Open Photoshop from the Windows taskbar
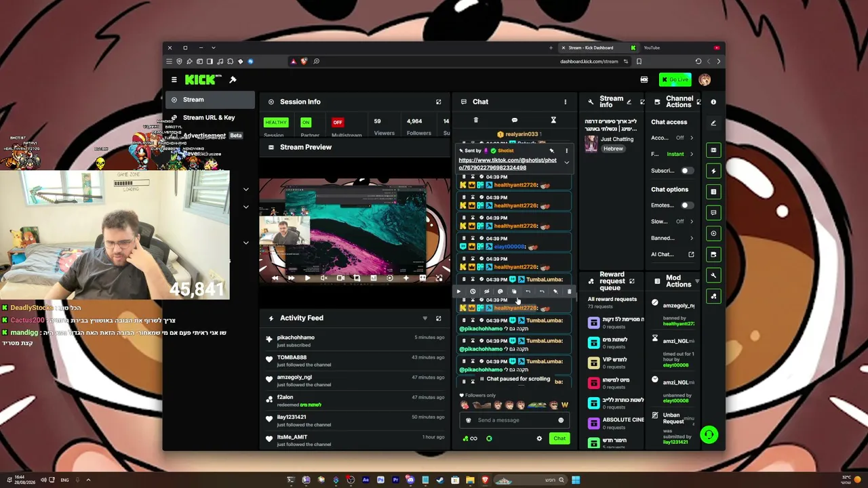 point(380,481)
